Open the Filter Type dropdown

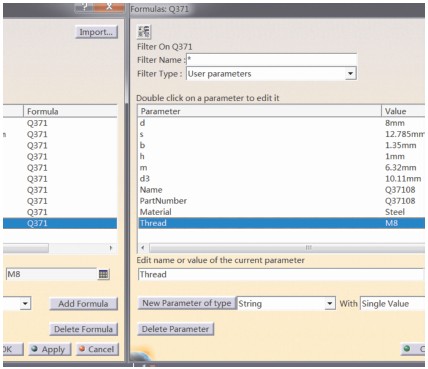pyautogui.click(x=350, y=73)
